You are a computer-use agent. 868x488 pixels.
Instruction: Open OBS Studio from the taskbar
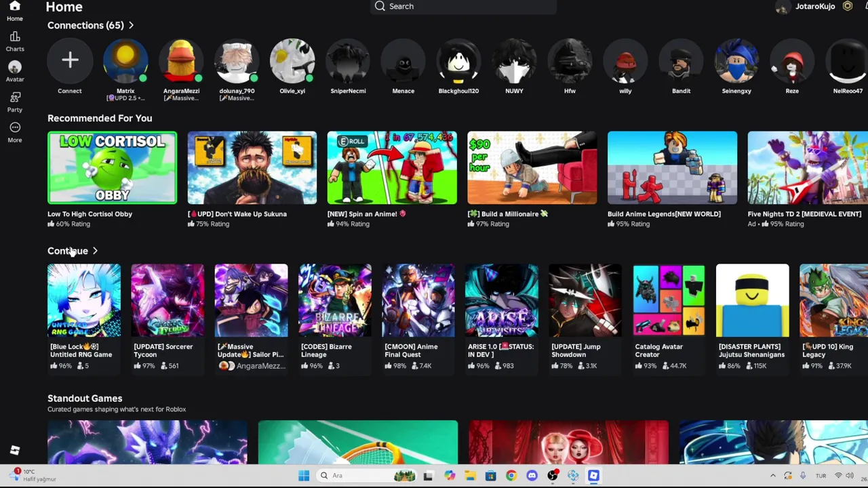click(x=553, y=476)
